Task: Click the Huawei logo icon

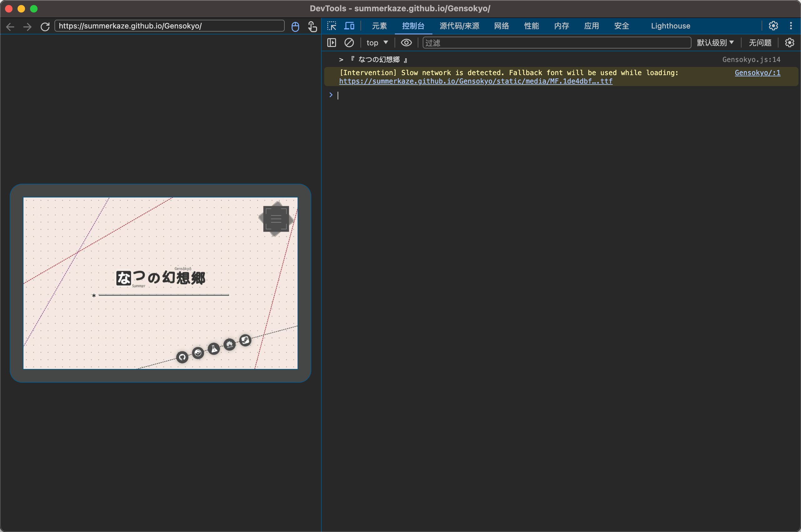Action: tap(230, 345)
